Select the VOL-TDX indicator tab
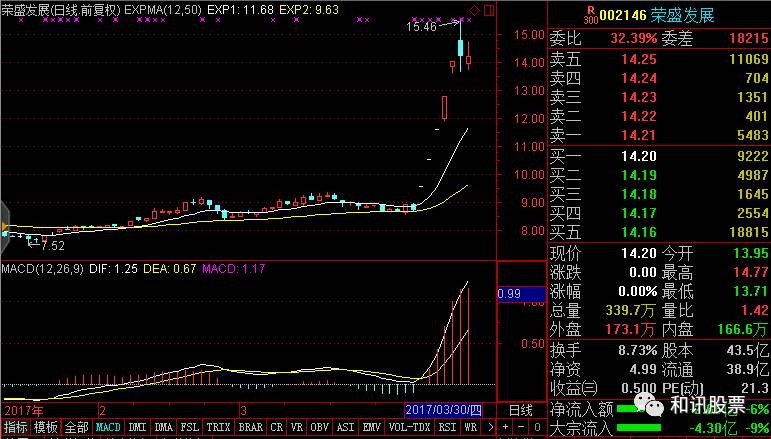This screenshot has height=439, width=771. 411,427
